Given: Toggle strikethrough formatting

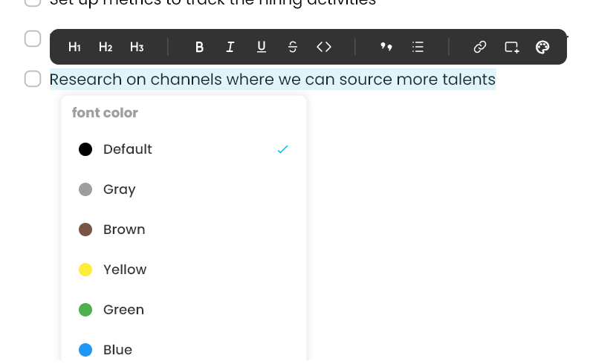Looking at the screenshot, I should coord(292,47).
